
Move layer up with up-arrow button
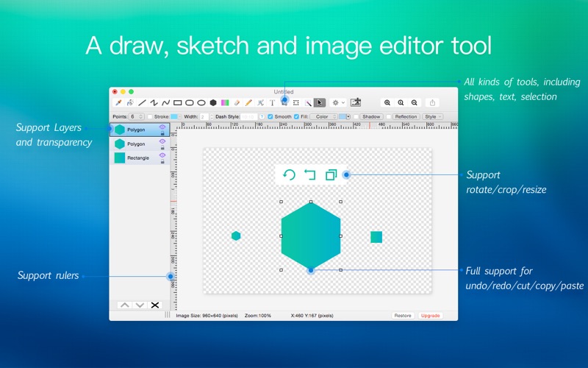point(125,305)
